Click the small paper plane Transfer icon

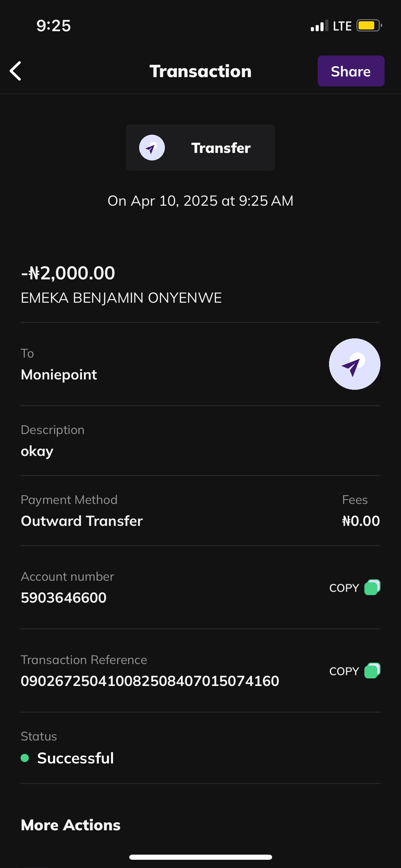152,148
